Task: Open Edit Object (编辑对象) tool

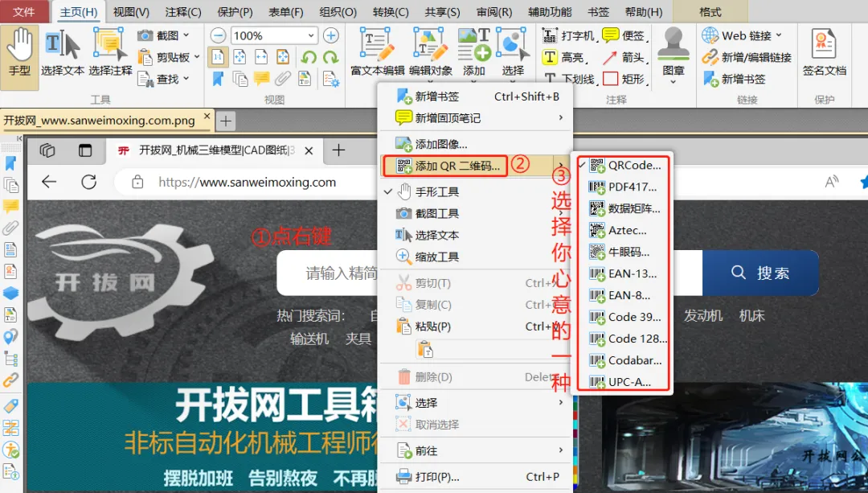Action: pyautogui.click(x=431, y=54)
